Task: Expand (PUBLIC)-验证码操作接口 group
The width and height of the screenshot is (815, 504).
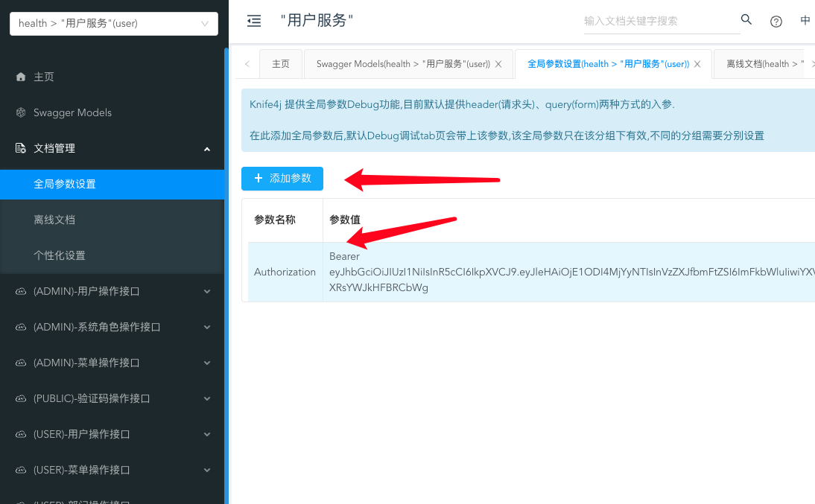Action: click(112, 398)
